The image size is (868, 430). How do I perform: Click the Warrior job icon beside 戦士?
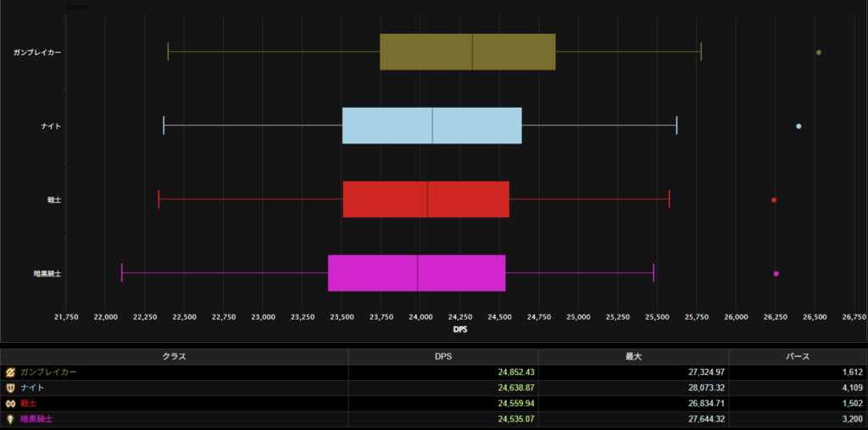tap(10, 403)
